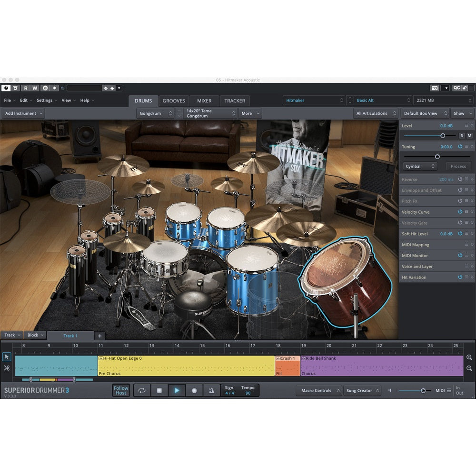Click the Process button in the Tuning section
476x476 pixels.
[458, 166]
